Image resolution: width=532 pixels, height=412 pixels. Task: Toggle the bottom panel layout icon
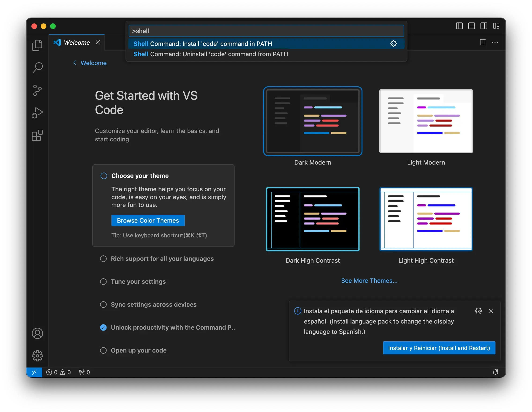[x=471, y=26]
